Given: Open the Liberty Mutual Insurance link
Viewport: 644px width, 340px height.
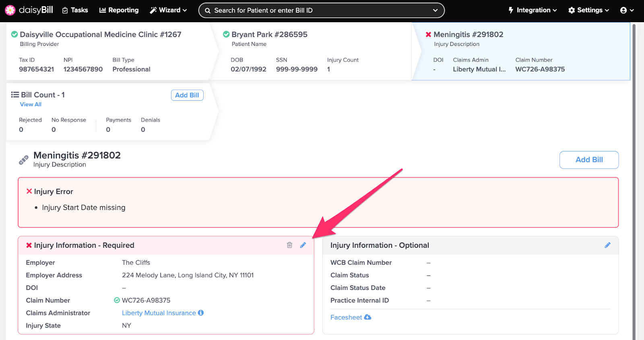Looking at the screenshot, I should click(x=159, y=313).
